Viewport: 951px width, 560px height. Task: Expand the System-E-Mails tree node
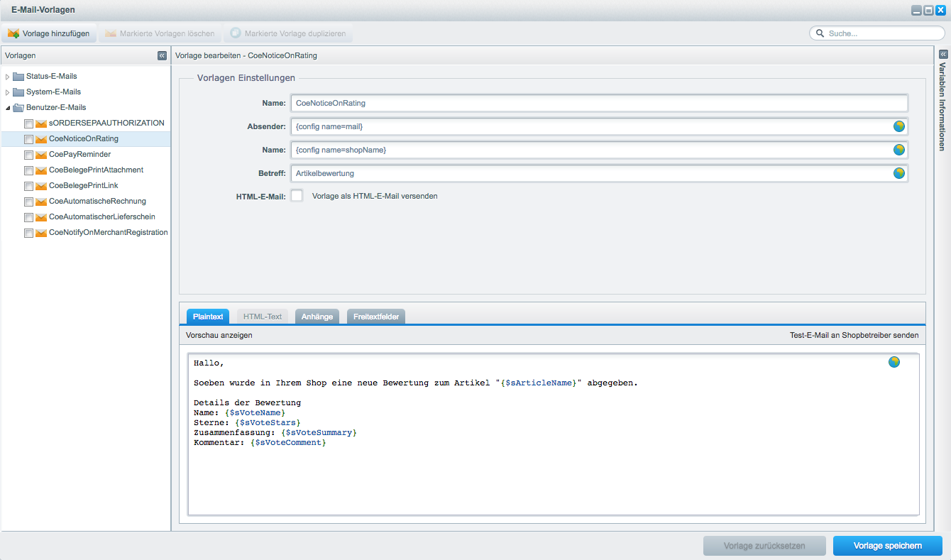(x=8, y=92)
